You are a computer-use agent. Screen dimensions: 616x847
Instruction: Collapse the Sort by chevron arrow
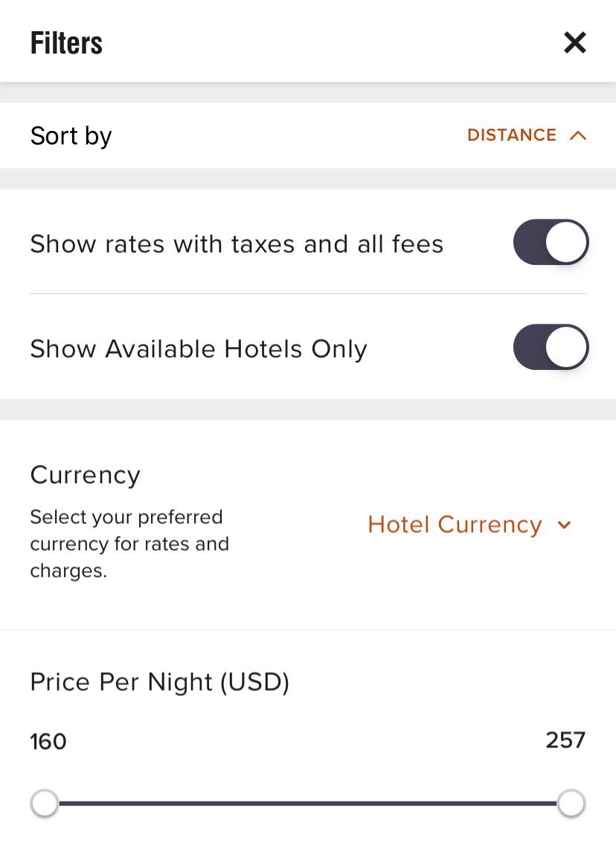coord(578,135)
